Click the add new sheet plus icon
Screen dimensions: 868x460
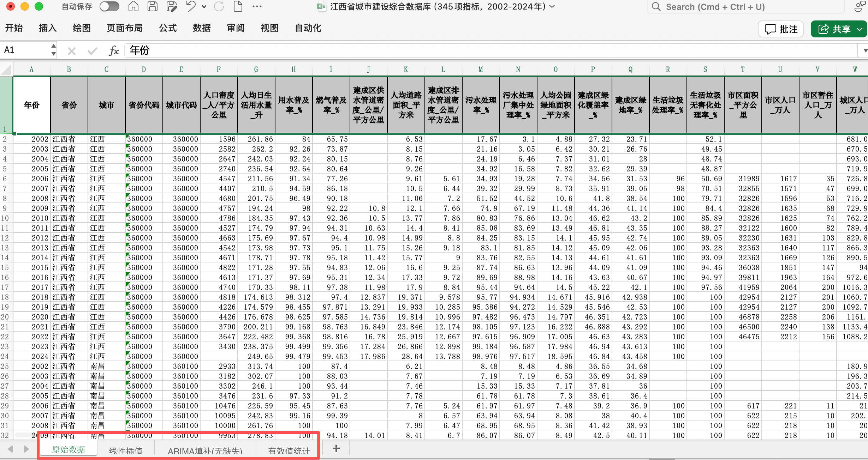coord(336,448)
